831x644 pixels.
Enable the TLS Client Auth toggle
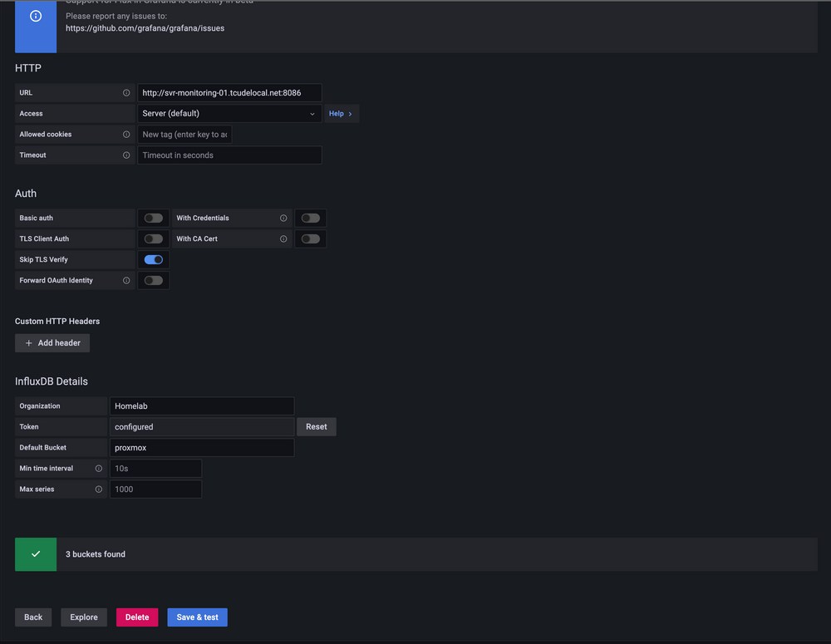click(153, 238)
